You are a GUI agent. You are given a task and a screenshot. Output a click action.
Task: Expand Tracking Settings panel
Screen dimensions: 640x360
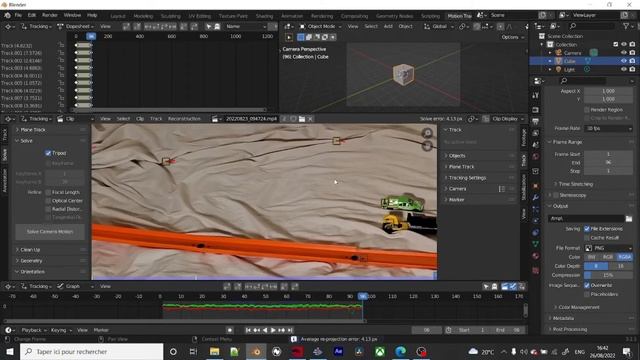click(467, 178)
